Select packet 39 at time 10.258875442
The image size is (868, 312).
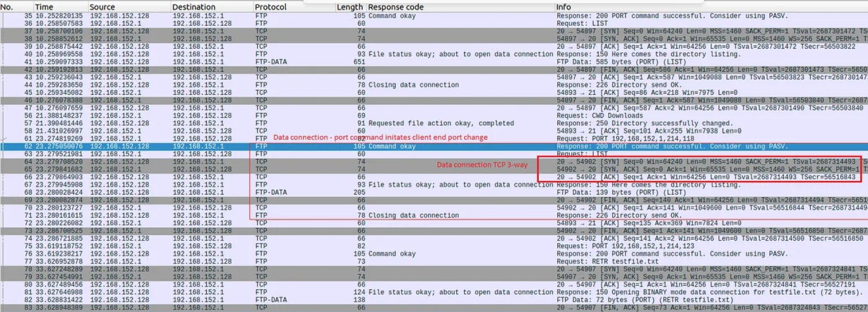click(434, 47)
